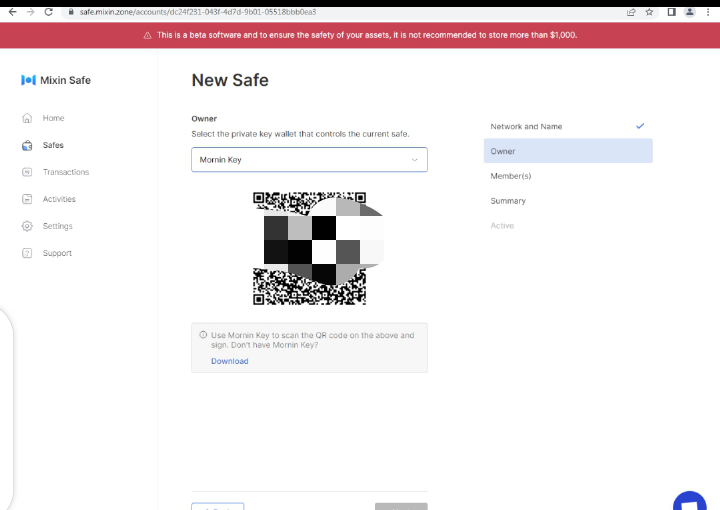Click the Home house icon in sidebar

pyautogui.click(x=27, y=118)
